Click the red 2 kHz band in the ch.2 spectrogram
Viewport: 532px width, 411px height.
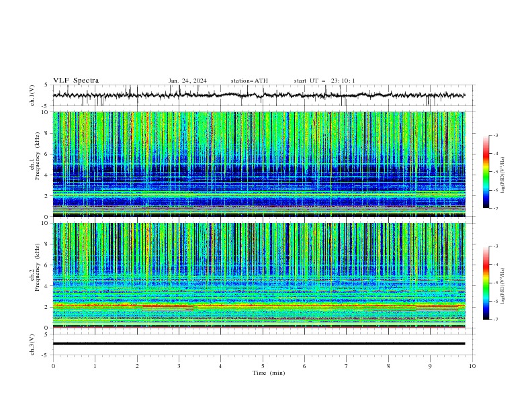tap(259, 306)
